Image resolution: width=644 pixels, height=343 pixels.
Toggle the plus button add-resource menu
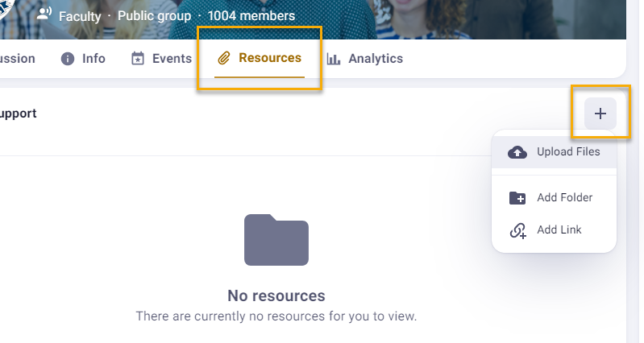pyautogui.click(x=600, y=114)
